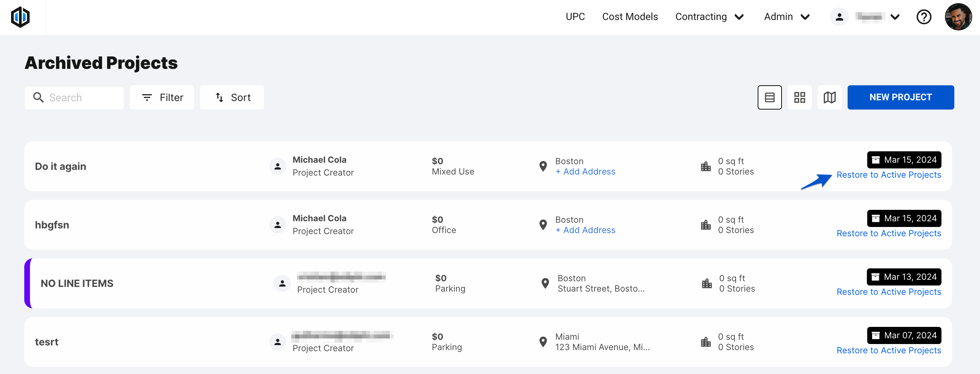The width and height of the screenshot is (980, 374).
Task: Click the archive date badge Mar 13, 2024
Action: click(x=904, y=277)
